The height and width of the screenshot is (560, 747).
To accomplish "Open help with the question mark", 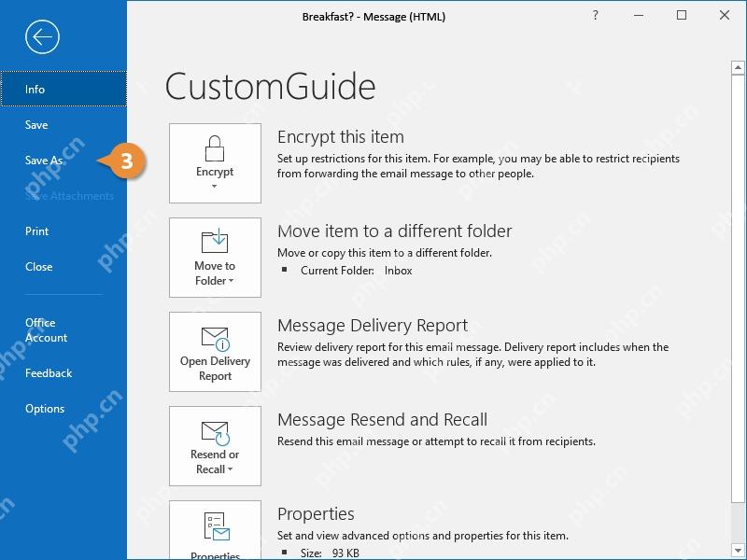I will [x=595, y=15].
